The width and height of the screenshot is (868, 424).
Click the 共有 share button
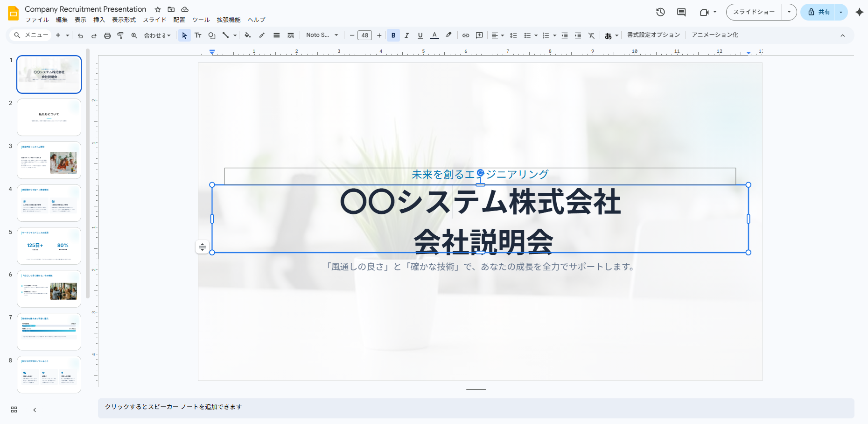click(x=819, y=12)
